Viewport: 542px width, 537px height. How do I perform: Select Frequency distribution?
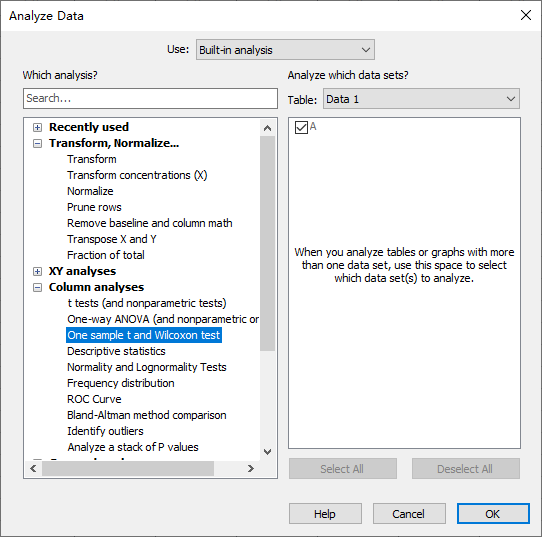pyautogui.click(x=120, y=383)
